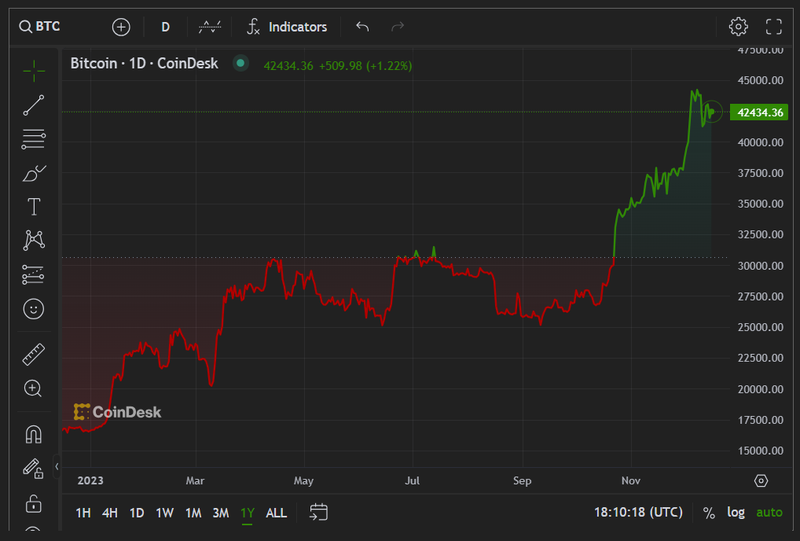Toggle percent scale on price axis

pyautogui.click(x=709, y=512)
